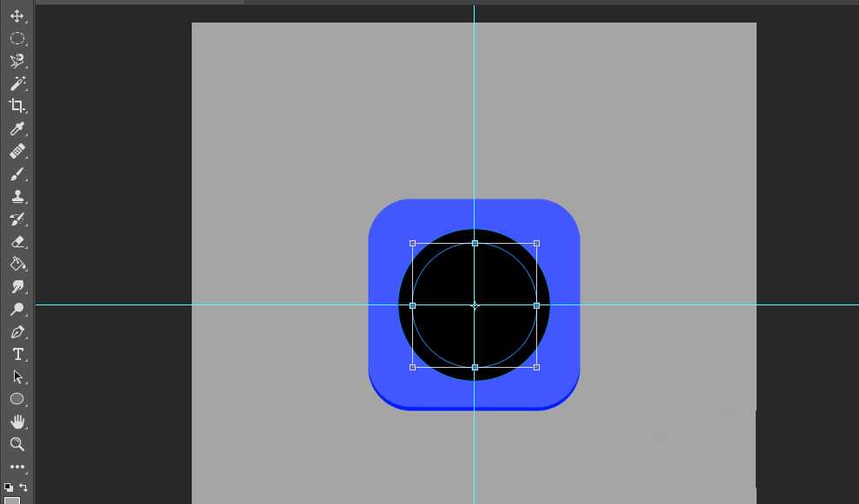
Task: Choose the Ellipse shape tool
Action: tap(16, 399)
